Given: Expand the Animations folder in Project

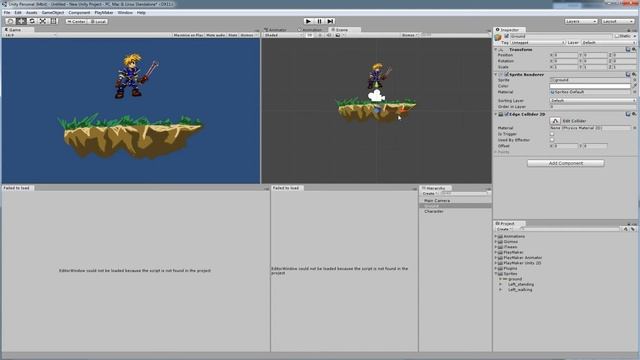Looking at the screenshot, I should point(496,236).
